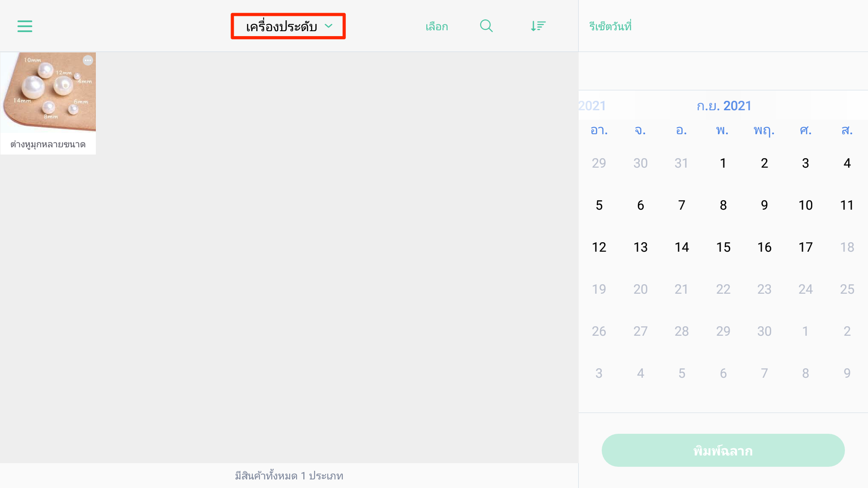Open the pearl earrings product thumbnail
The width and height of the screenshot is (868, 488).
pyautogui.click(x=48, y=92)
